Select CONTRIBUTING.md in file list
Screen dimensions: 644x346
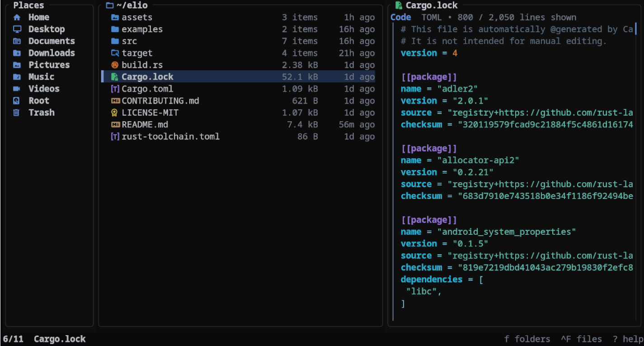tap(160, 101)
